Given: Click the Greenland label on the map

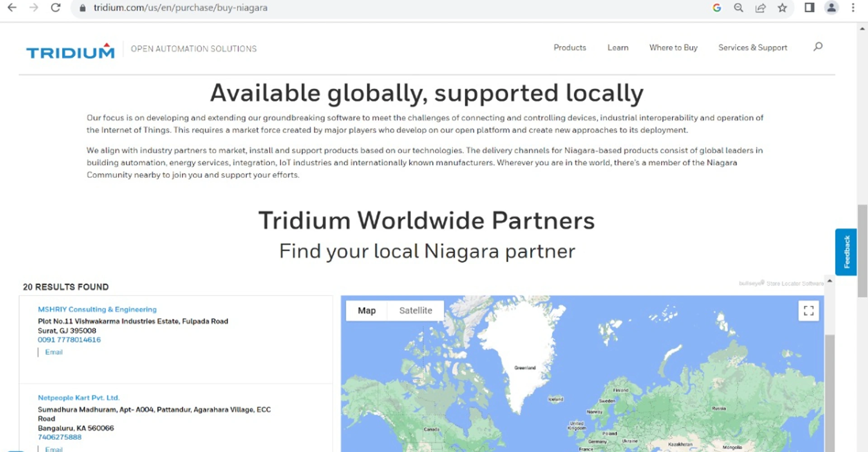Looking at the screenshot, I should pos(525,367).
